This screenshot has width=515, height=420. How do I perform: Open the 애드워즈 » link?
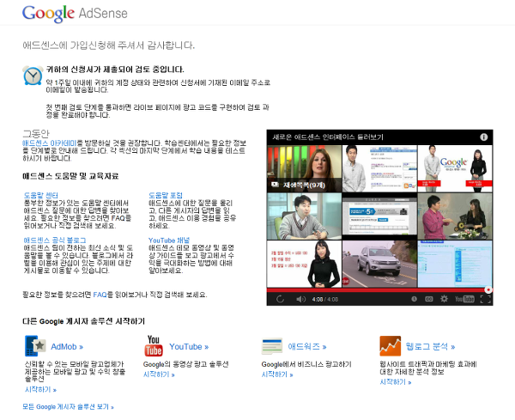(x=307, y=347)
